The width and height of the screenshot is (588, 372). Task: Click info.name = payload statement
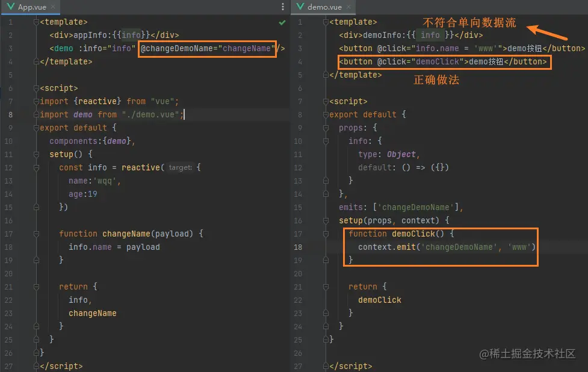pyautogui.click(x=114, y=247)
